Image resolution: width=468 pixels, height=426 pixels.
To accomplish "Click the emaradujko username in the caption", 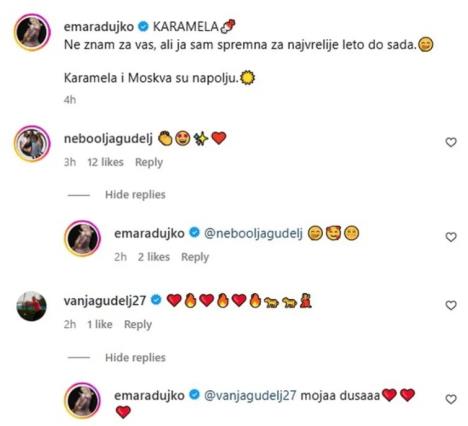I will pos(99,27).
